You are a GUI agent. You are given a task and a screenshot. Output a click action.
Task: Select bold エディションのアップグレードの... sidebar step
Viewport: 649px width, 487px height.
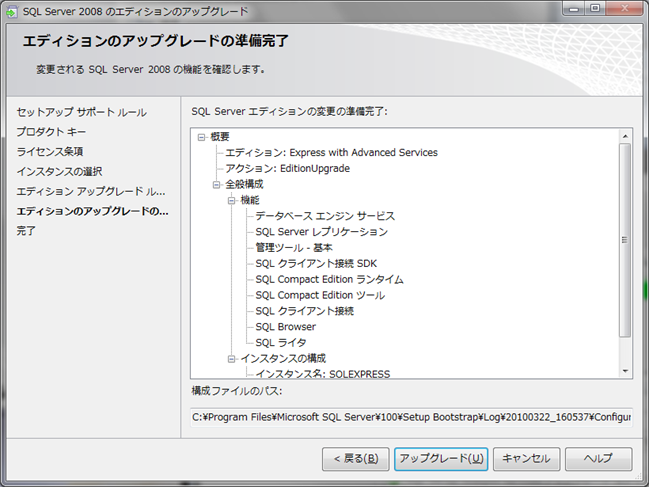(92, 211)
